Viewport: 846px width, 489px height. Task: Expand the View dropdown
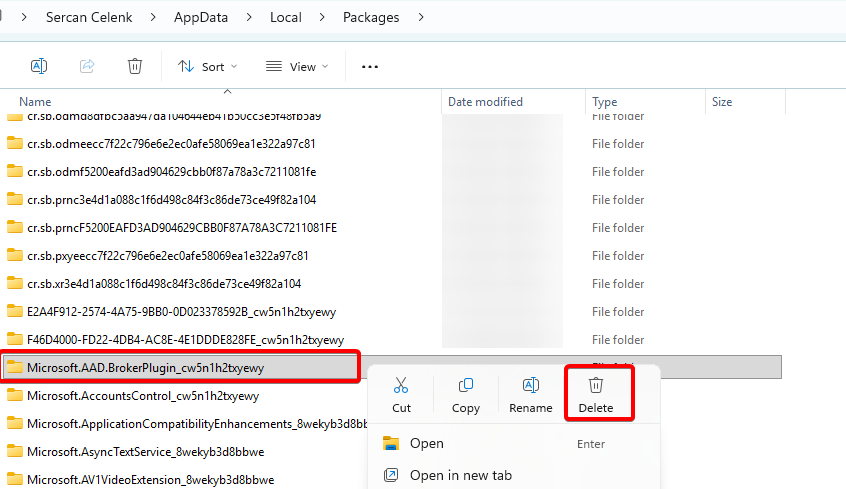click(297, 67)
